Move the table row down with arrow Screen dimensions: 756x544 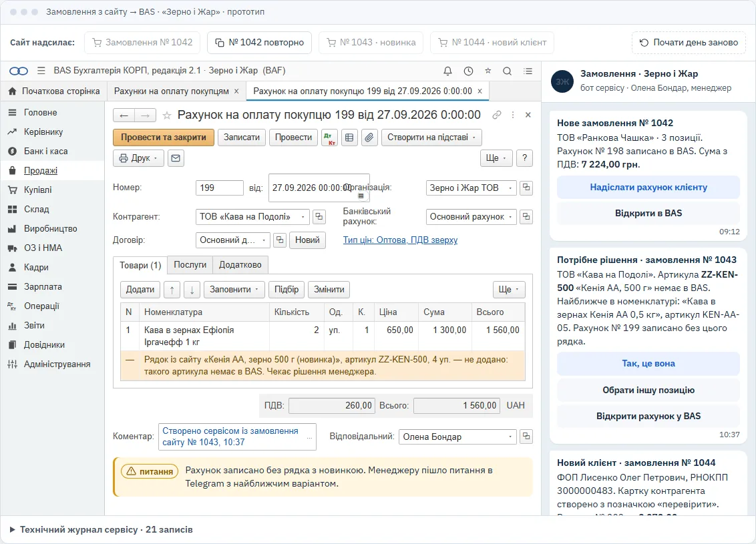pos(192,290)
